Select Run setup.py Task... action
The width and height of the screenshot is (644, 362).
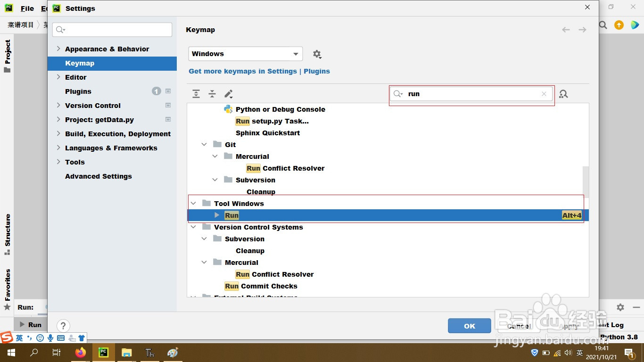pos(272,121)
